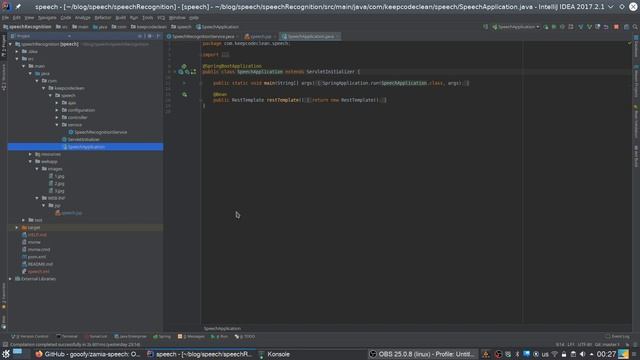Select README.md in project tree
Viewport: 640px width, 360px height.
[37, 264]
